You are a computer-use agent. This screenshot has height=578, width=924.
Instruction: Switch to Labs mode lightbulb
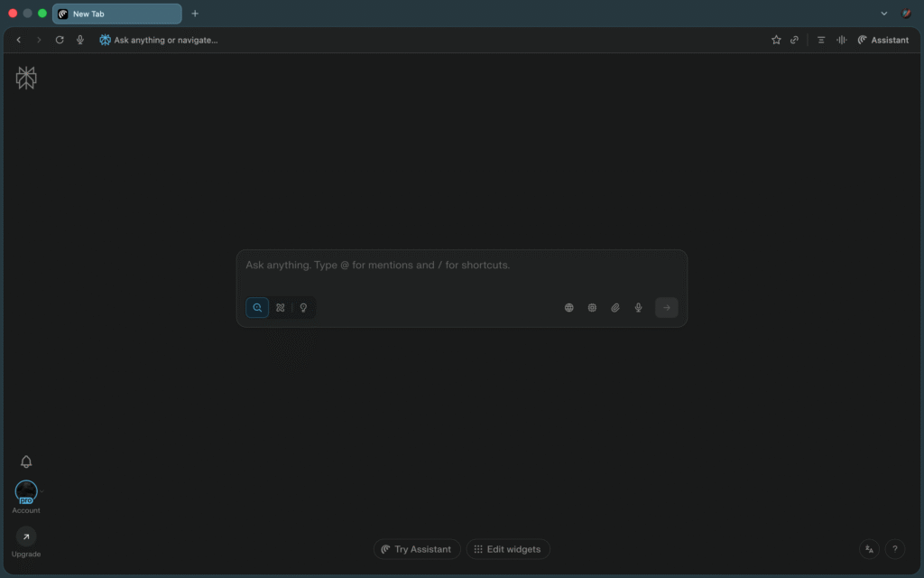click(303, 308)
